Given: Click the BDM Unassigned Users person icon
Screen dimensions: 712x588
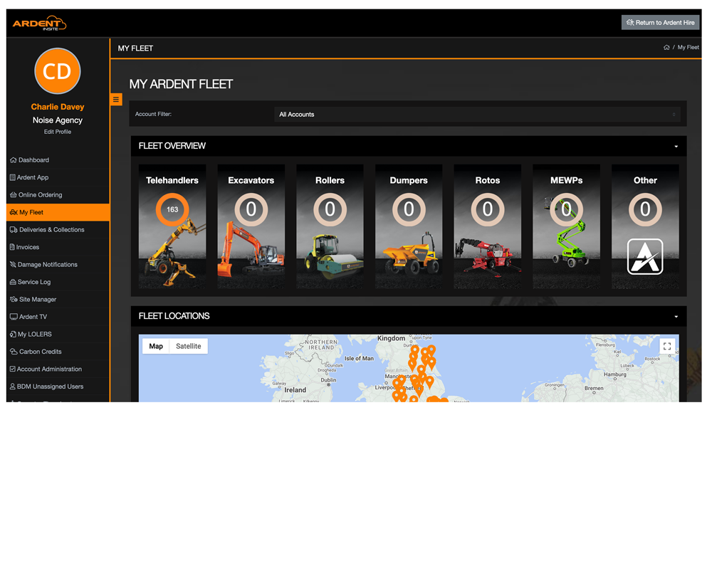Looking at the screenshot, I should [13, 387].
